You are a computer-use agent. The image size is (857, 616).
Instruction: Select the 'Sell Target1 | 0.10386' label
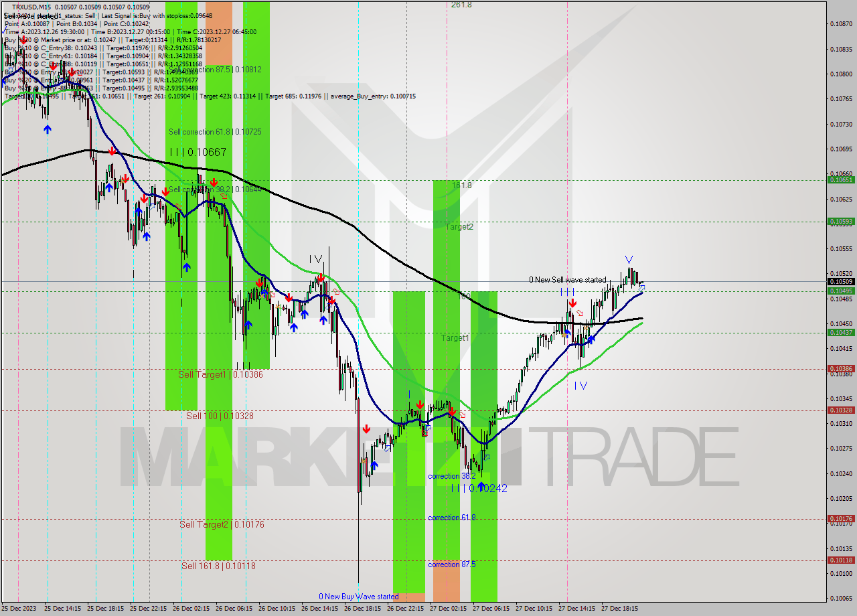coord(220,374)
